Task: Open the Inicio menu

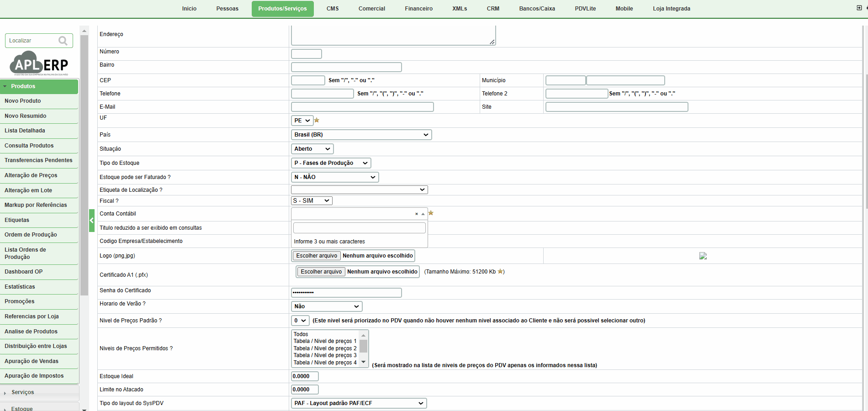Action: 189,9
